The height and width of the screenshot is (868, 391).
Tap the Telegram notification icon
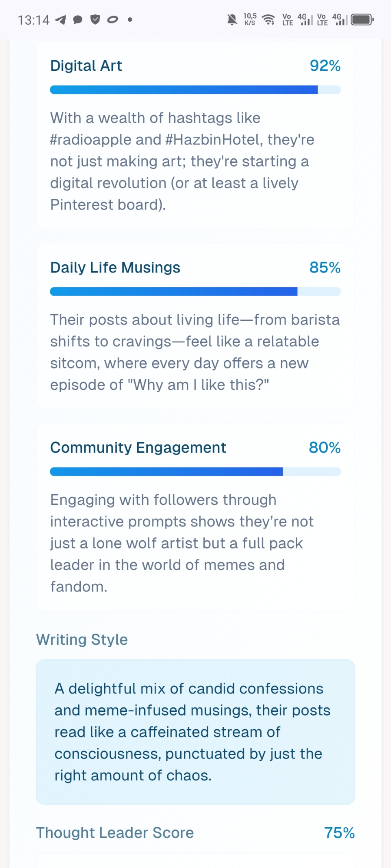(x=61, y=20)
